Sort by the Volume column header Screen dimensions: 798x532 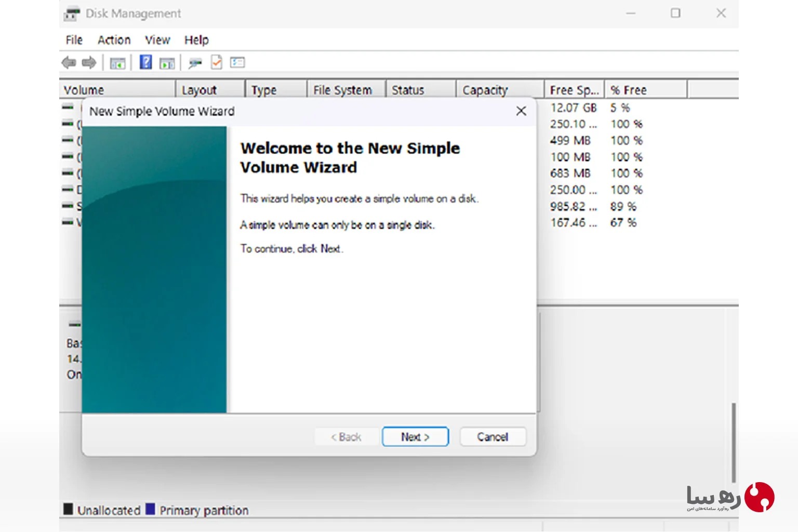(x=117, y=90)
